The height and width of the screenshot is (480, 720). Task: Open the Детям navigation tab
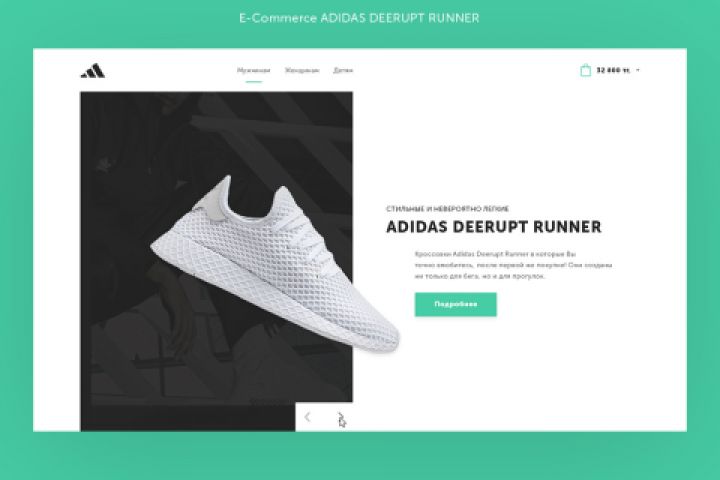pos(343,70)
